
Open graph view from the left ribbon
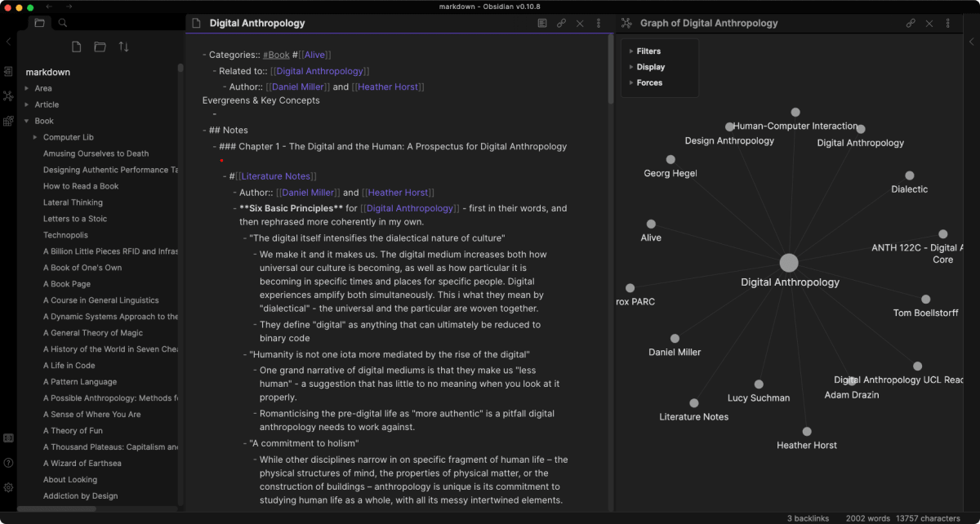[x=8, y=96]
